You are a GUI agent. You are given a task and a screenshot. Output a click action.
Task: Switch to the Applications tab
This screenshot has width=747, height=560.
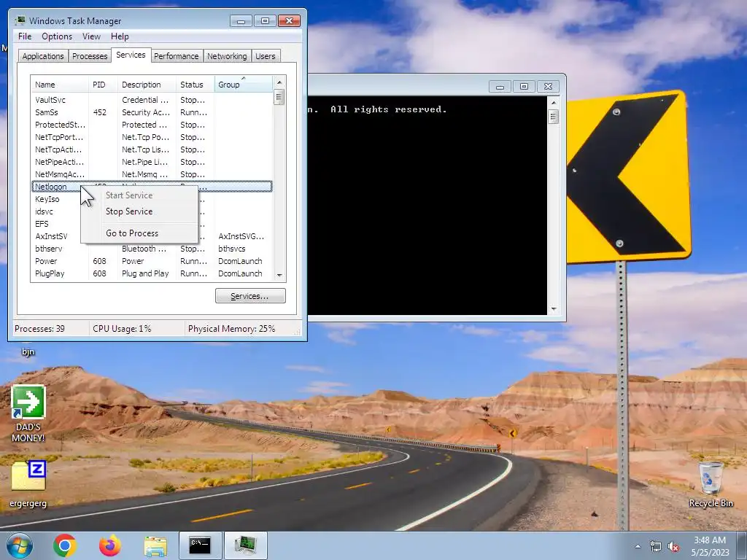(x=43, y=55)
